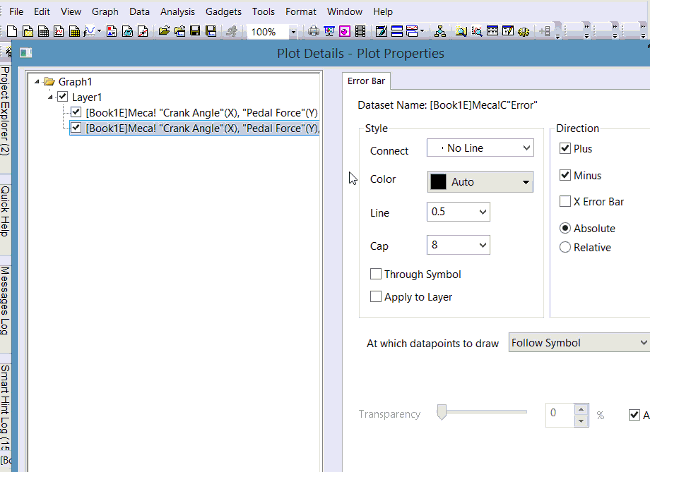Click the magenta Send Graphs icon

tap(345, 31)
